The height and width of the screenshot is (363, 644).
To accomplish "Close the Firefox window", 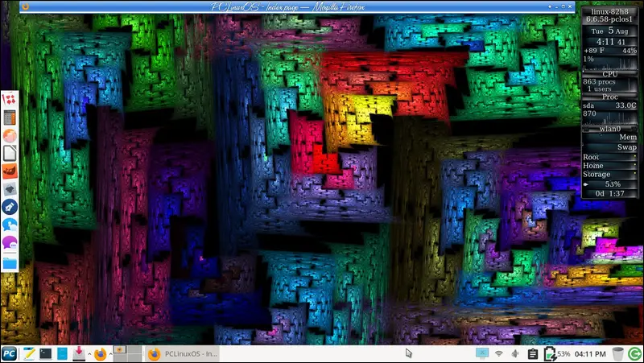I will point(570,6).
